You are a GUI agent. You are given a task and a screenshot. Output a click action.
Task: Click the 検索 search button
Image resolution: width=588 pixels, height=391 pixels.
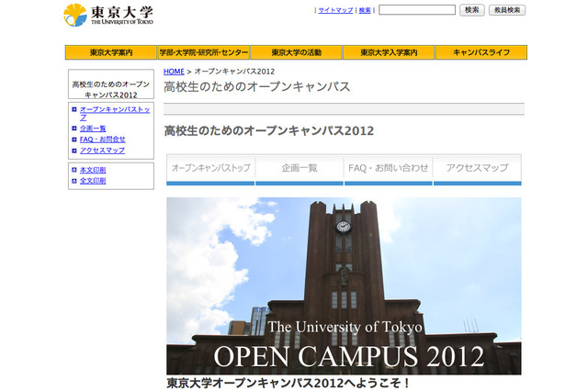click(x=471, y=10)
